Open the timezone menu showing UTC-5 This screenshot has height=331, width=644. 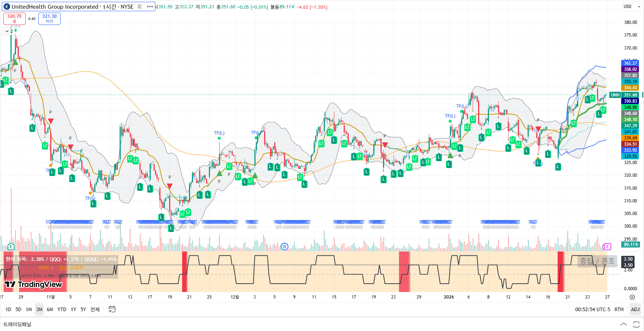click(593, 309)
